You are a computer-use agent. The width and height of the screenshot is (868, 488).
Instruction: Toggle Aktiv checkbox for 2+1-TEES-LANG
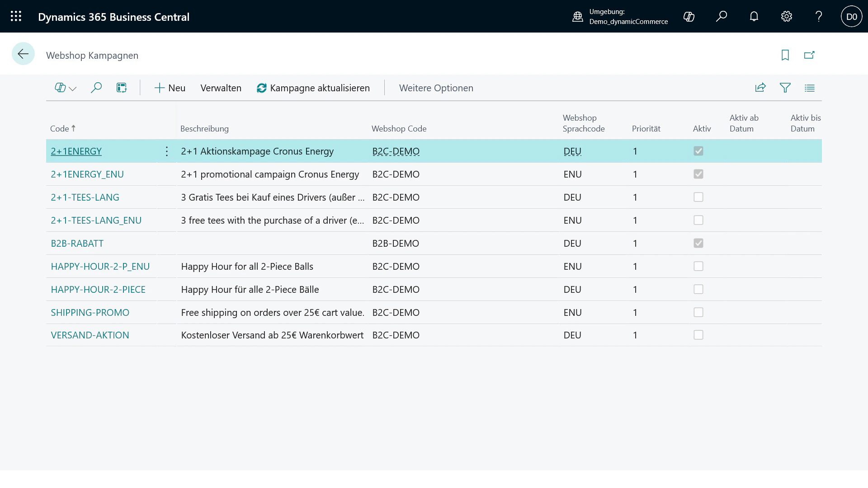coord(698,197)
